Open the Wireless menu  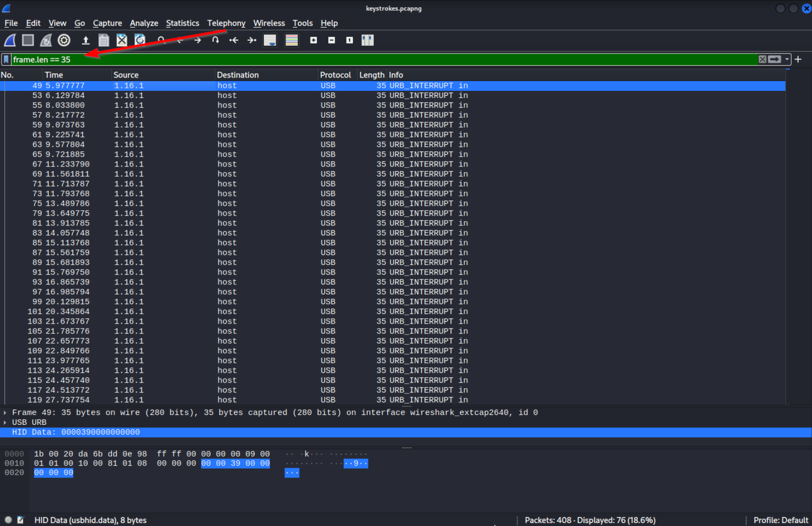pos(269,23)
